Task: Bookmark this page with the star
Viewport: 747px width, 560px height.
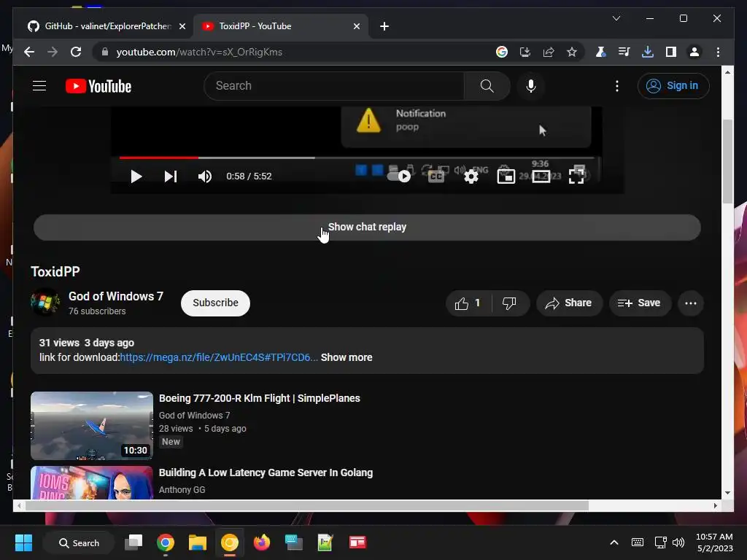Action: click(572, 52)
